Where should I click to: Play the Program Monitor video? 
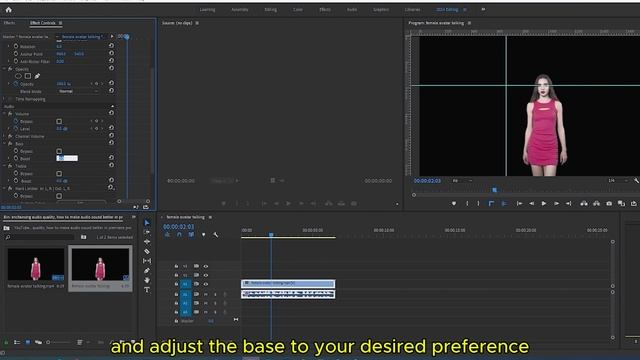pos(544,203)
